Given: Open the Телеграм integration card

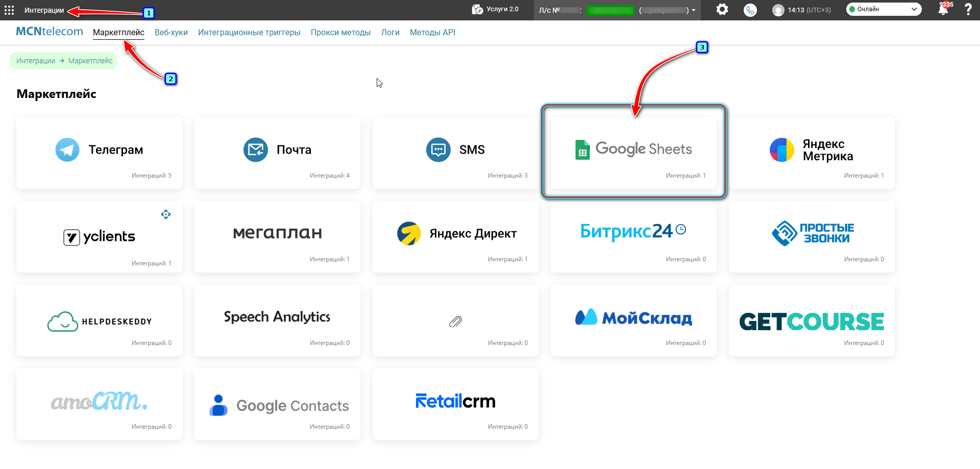Looking at the screenshot, I should click(x=99, y=153).
